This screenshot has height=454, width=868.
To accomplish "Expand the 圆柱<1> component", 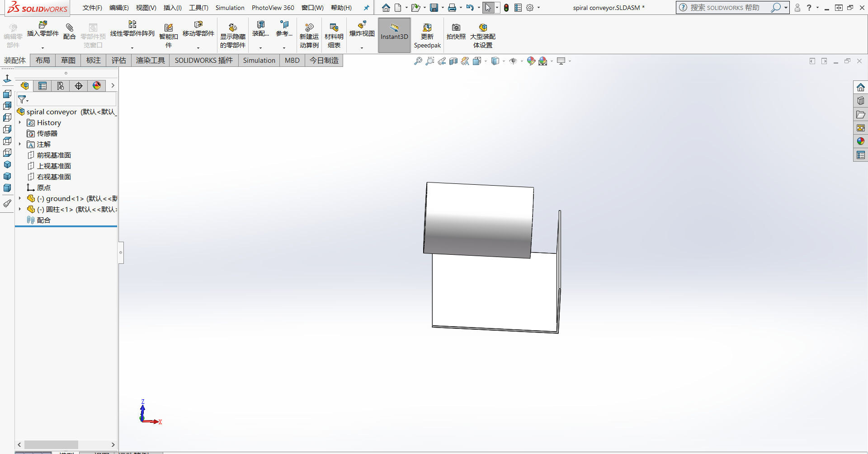I will point(20,209).
